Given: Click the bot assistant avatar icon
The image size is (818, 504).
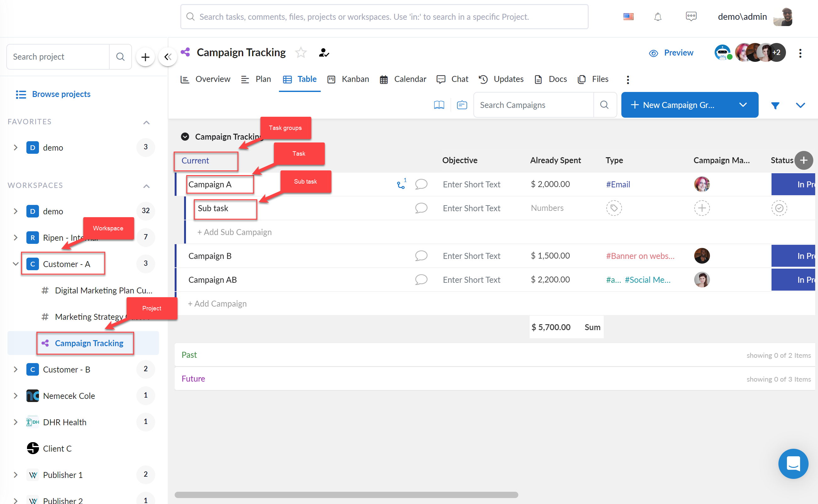Looking at the screenshot, I should click(x=723, y=53).
